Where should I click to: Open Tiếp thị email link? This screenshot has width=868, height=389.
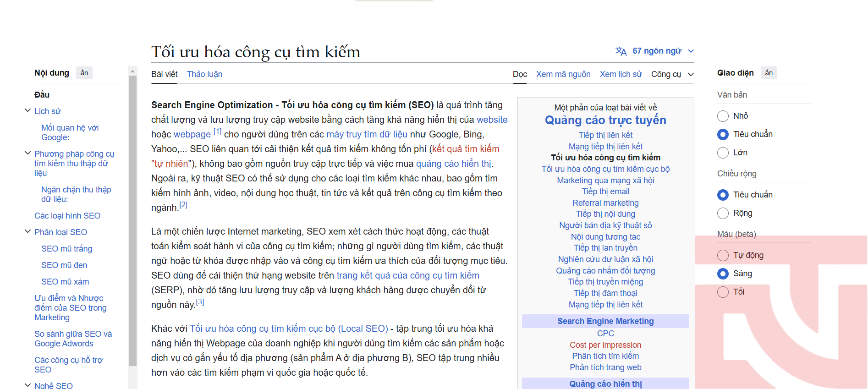point(605,192)
